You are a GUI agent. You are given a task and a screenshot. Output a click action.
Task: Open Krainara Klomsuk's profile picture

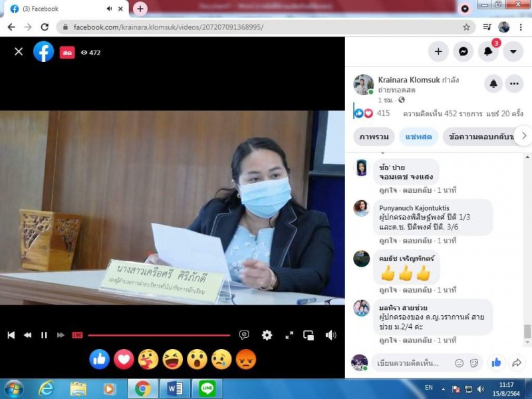coord(363,84)
